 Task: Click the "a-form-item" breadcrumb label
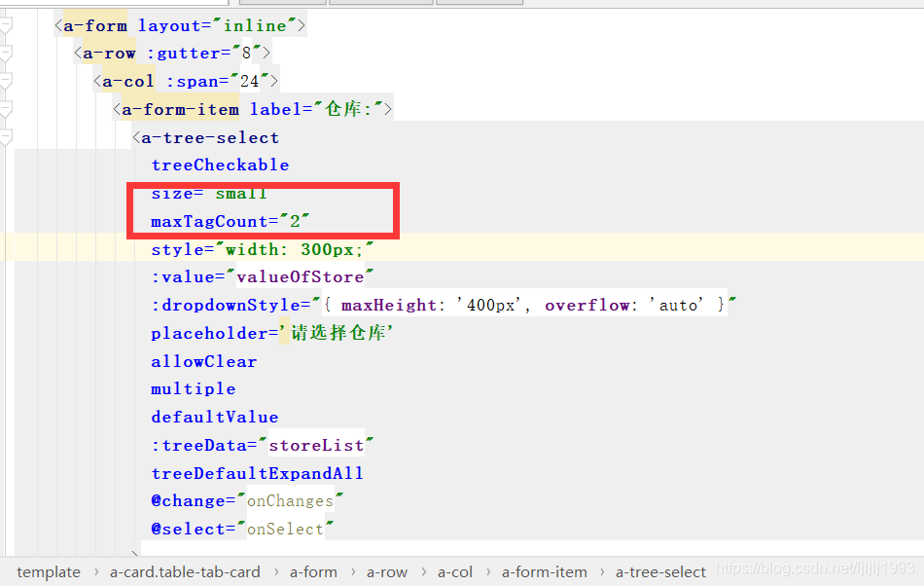click(x=544, y=571)
